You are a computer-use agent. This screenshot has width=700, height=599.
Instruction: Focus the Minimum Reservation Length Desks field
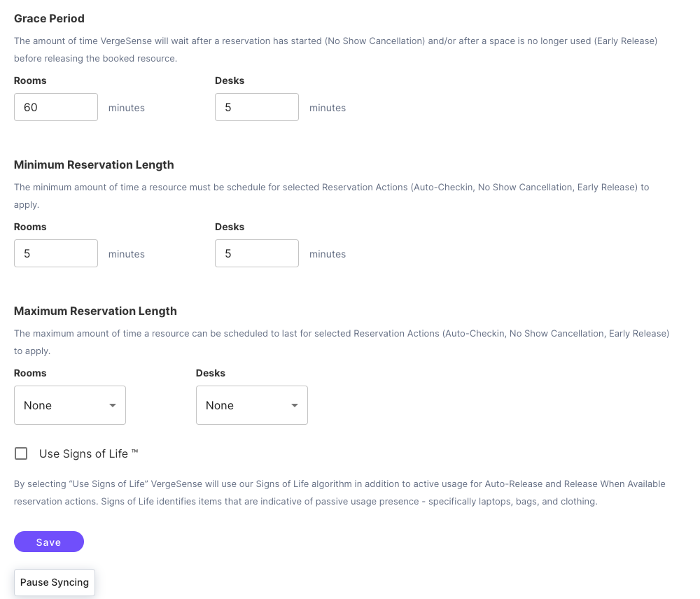[257, 253]
